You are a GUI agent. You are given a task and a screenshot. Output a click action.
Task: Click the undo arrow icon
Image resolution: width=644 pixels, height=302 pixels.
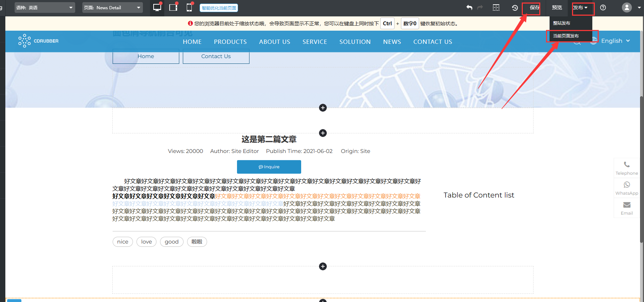coord(469,7)
